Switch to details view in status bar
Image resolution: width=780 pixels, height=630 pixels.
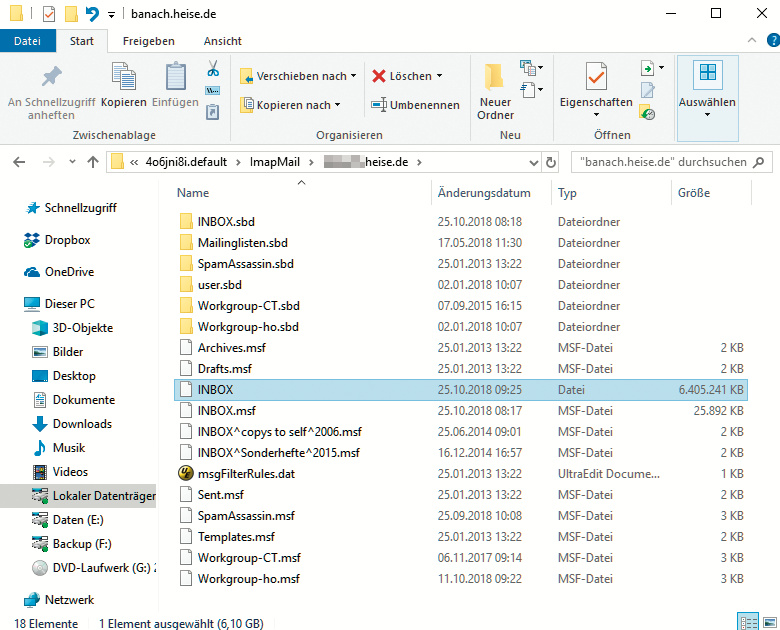(x=748, y=622)
